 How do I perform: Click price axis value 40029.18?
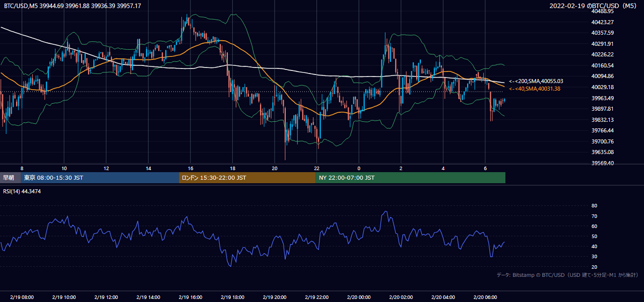point(603,87)
